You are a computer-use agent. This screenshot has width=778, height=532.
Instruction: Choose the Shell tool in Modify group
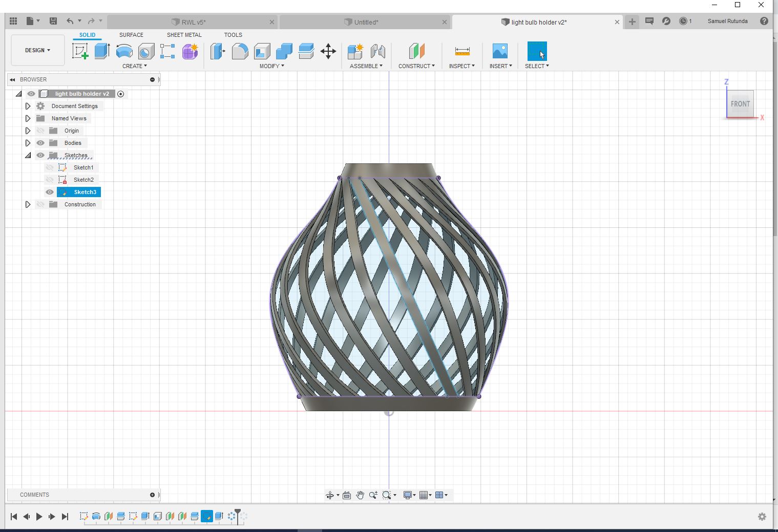coord(262,51)
